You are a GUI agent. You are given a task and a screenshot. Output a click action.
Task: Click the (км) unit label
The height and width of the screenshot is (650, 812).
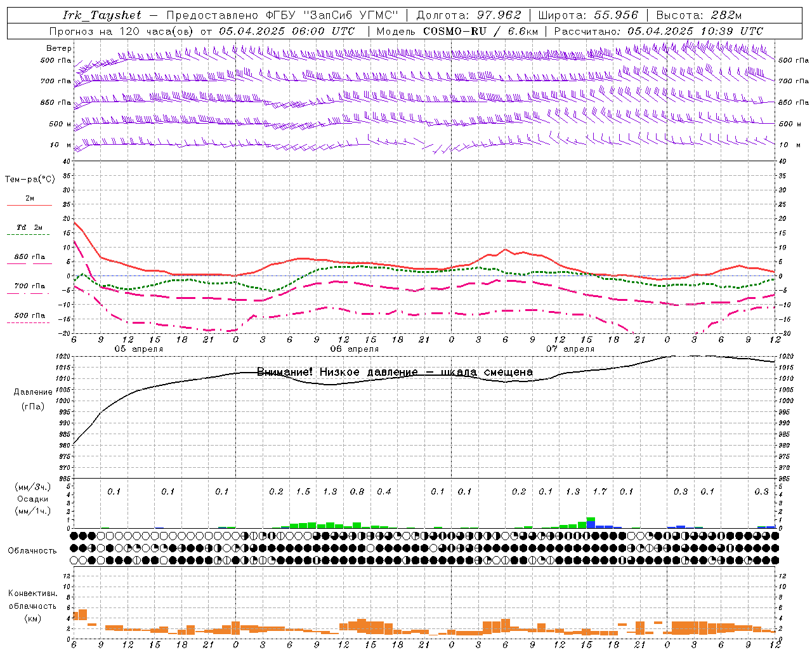[32, 618]
